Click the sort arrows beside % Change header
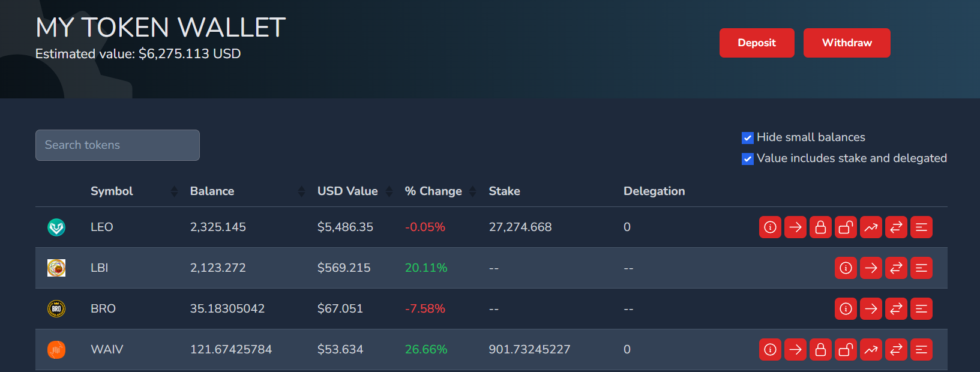This screenshot has height=372, width=980. (473, 191)
